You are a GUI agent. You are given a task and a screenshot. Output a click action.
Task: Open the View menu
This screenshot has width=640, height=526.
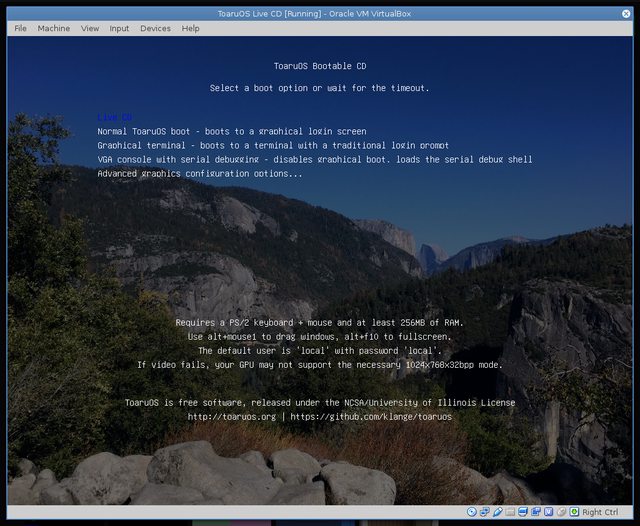(90, 28)
